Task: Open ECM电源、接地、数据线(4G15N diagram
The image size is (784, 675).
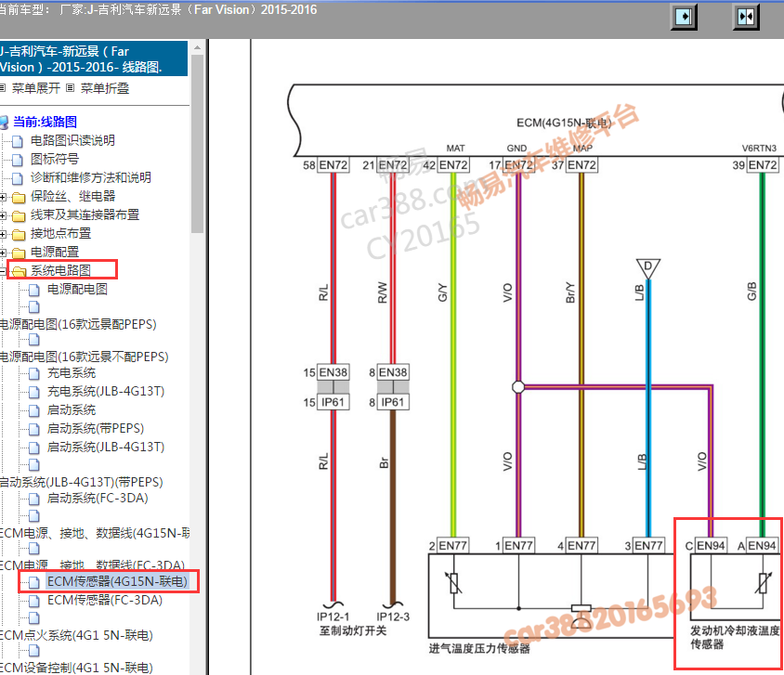Action: (x=95, y=533)
